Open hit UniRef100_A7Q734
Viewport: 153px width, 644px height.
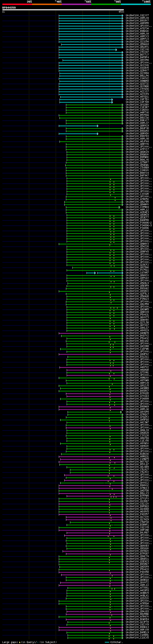137,28
